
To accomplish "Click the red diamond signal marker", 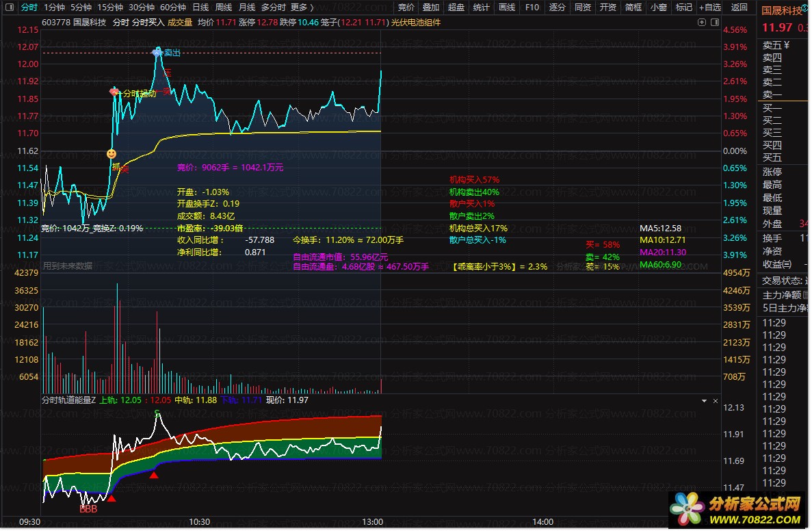I will coord(114,91).
